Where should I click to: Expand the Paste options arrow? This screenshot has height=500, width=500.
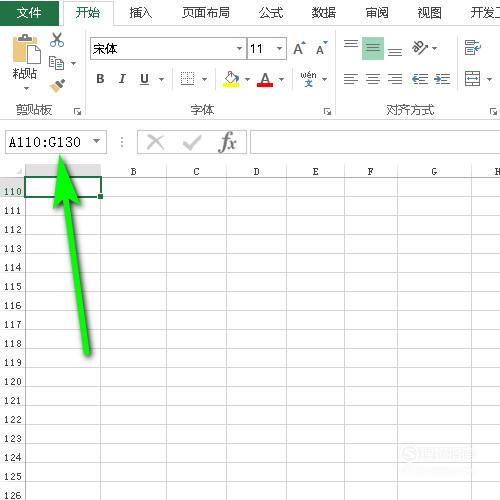26,89
